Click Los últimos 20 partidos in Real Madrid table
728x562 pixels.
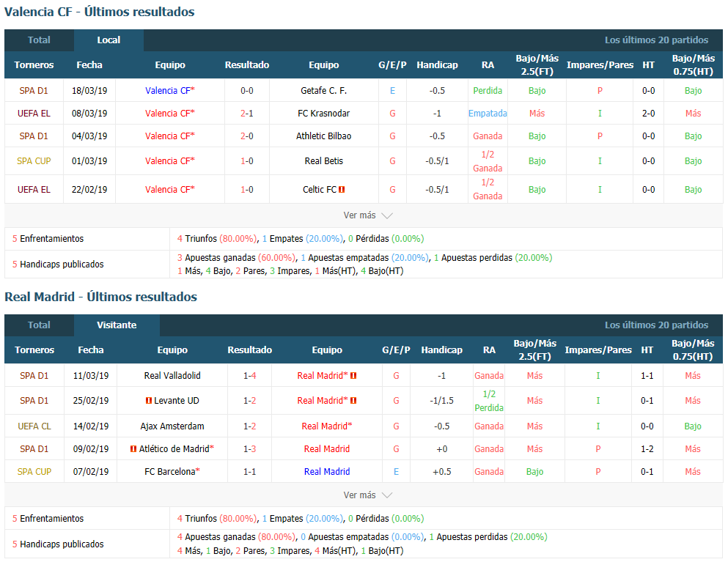(x=656, y=325)
